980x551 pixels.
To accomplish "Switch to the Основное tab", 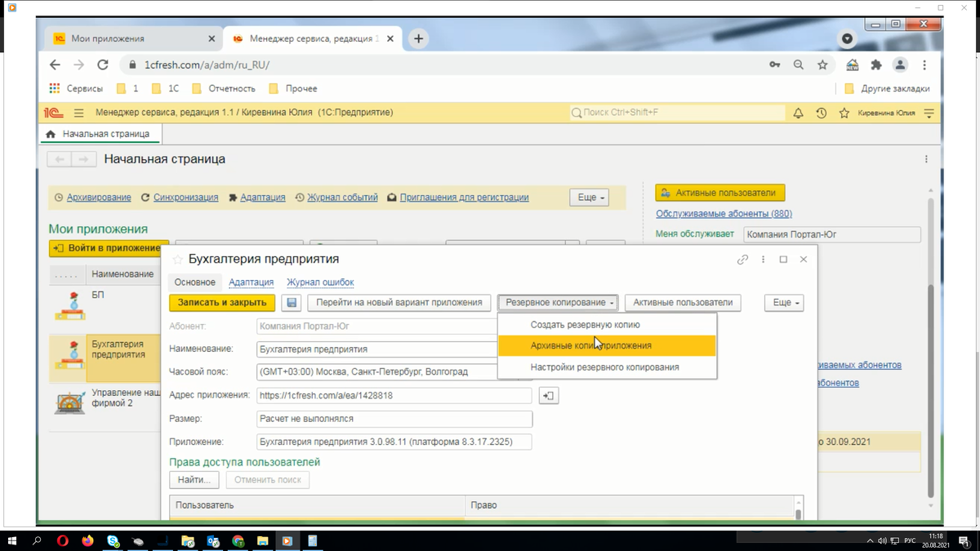I will (195, 282).
